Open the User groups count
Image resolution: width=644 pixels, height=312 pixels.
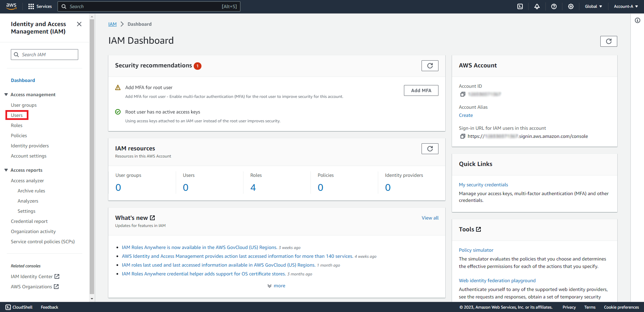[x=118, y=187]
